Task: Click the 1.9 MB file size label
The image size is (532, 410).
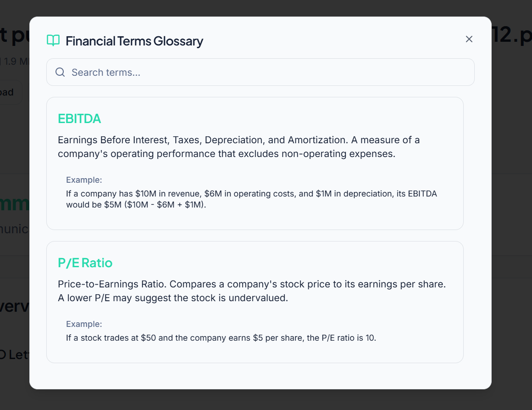Action: (14, 61)
